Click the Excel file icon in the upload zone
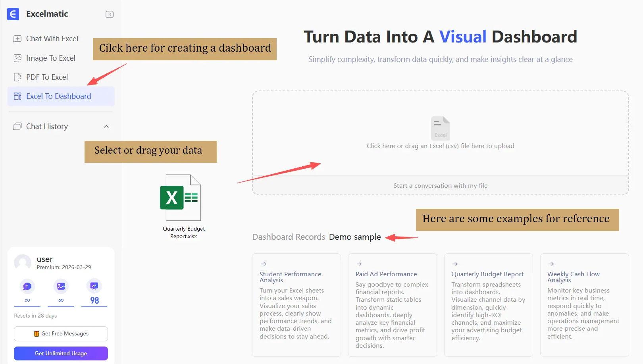 coord(440,128)
